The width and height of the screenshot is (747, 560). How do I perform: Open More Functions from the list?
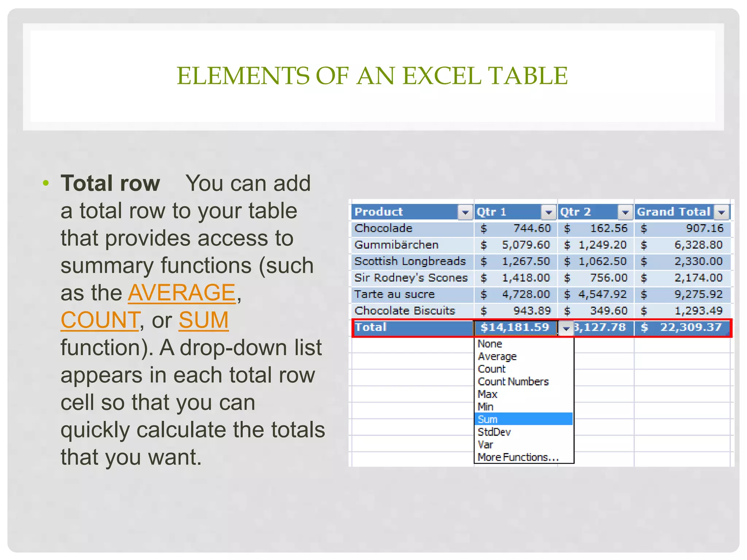coord(518,457)
